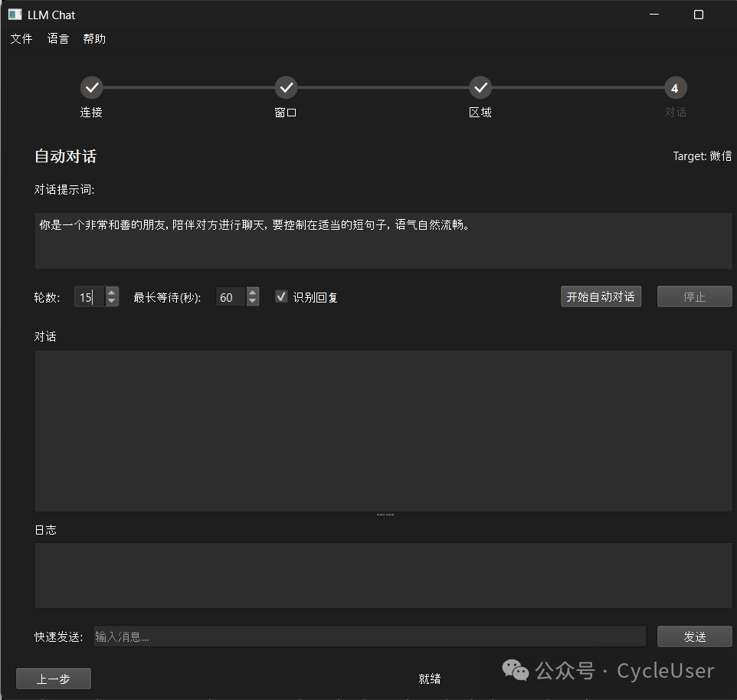Image resolution: width=737 pixels, height=700 pixels.
Task: Click the 停止 button
Action: [694, 296]
